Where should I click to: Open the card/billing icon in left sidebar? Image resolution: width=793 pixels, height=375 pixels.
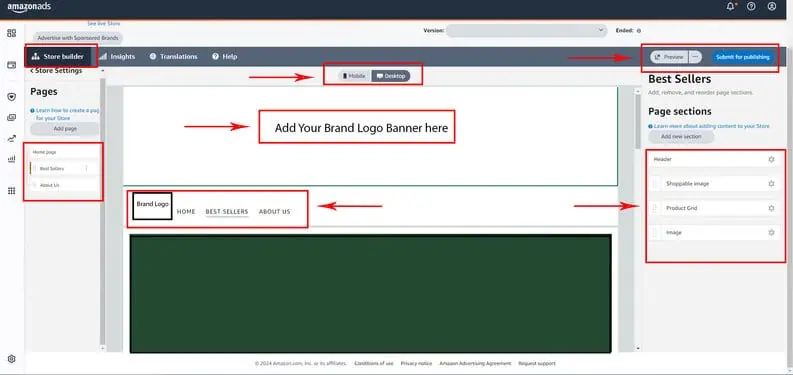click(12, 65)
